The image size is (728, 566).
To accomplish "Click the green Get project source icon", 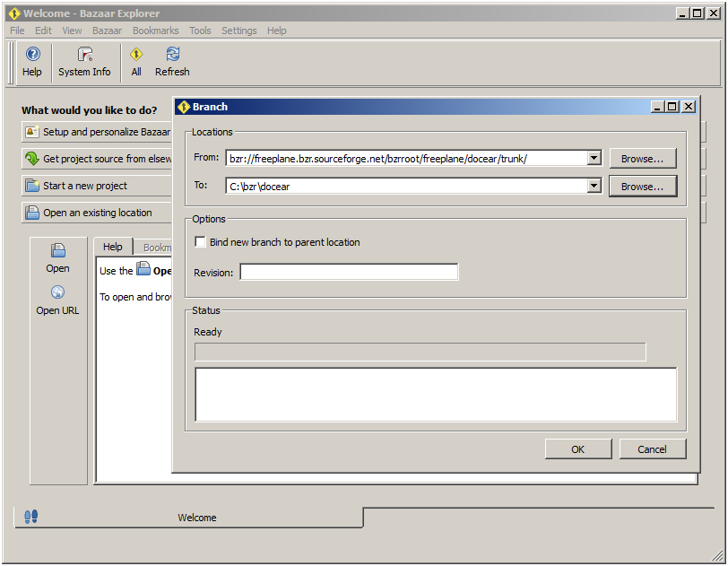I will click(32, 159).
